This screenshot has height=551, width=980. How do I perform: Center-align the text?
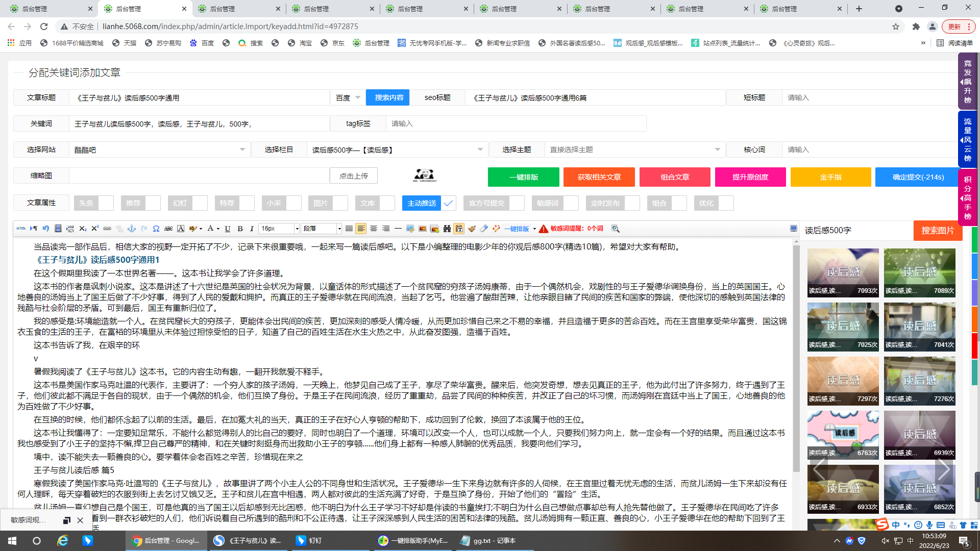click(x=374, y=229)
